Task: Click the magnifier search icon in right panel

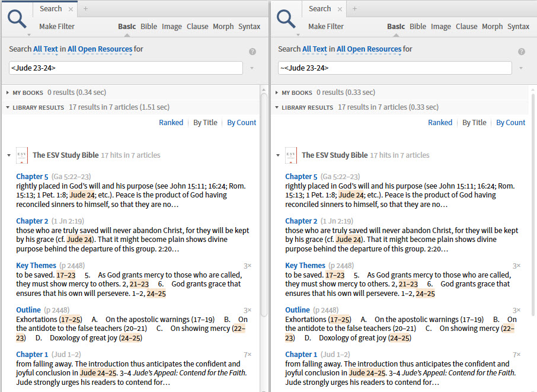Action: pyautogui.click(x=286, y=19)
